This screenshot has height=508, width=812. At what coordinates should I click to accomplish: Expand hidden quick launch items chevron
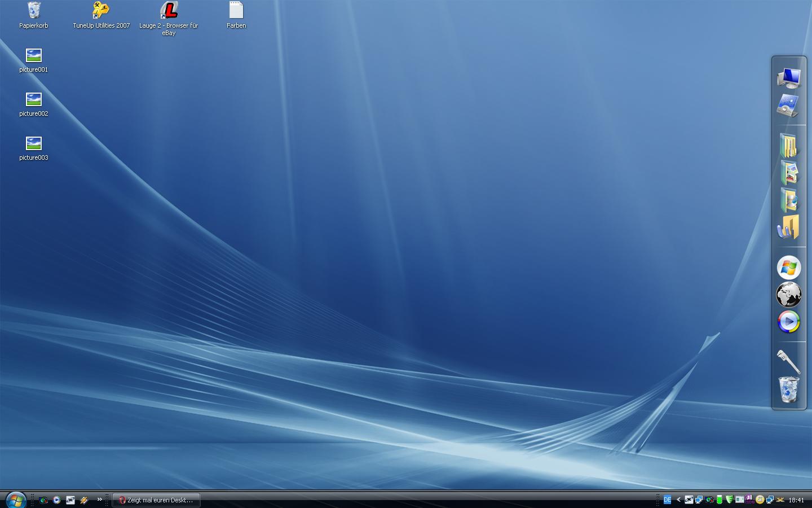pos(100,499)
